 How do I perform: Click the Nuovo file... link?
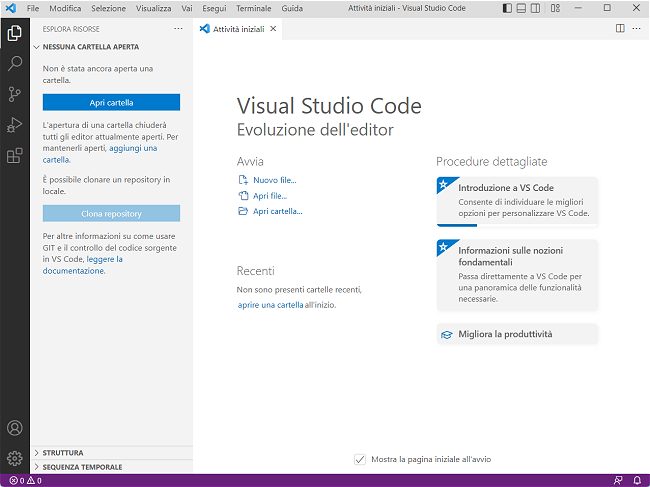275,180
